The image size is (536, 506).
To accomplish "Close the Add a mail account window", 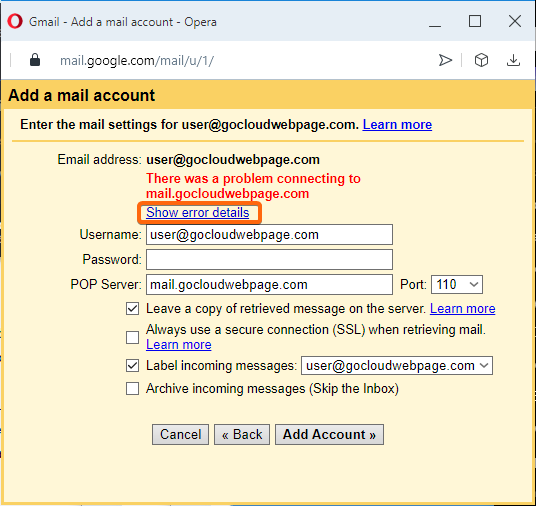I will click(514, 21).
